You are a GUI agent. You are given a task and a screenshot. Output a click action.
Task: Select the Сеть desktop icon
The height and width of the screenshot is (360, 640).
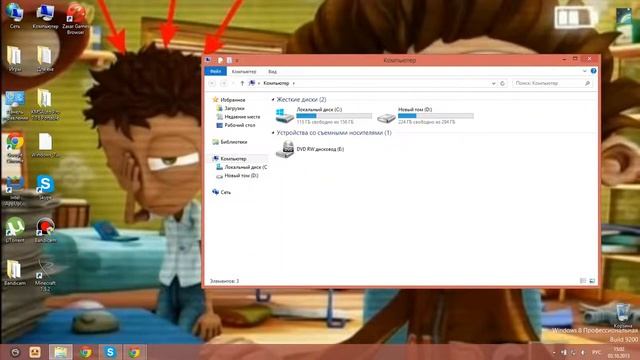click(14, 16)
